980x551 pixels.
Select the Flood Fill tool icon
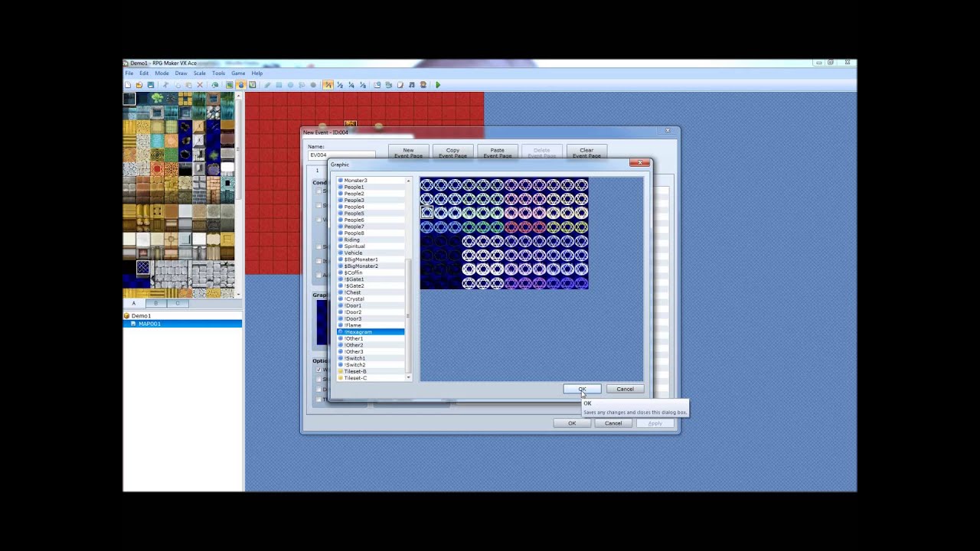coord(302,85)
